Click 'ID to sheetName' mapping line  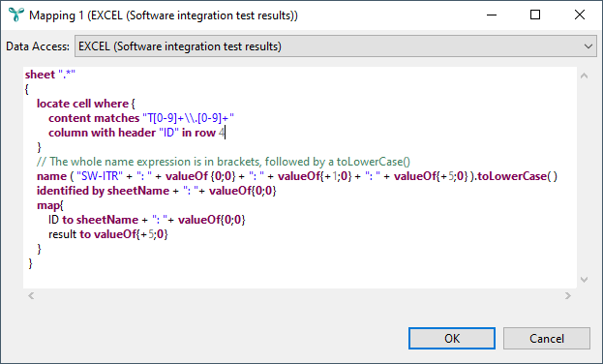pos(146,220)
